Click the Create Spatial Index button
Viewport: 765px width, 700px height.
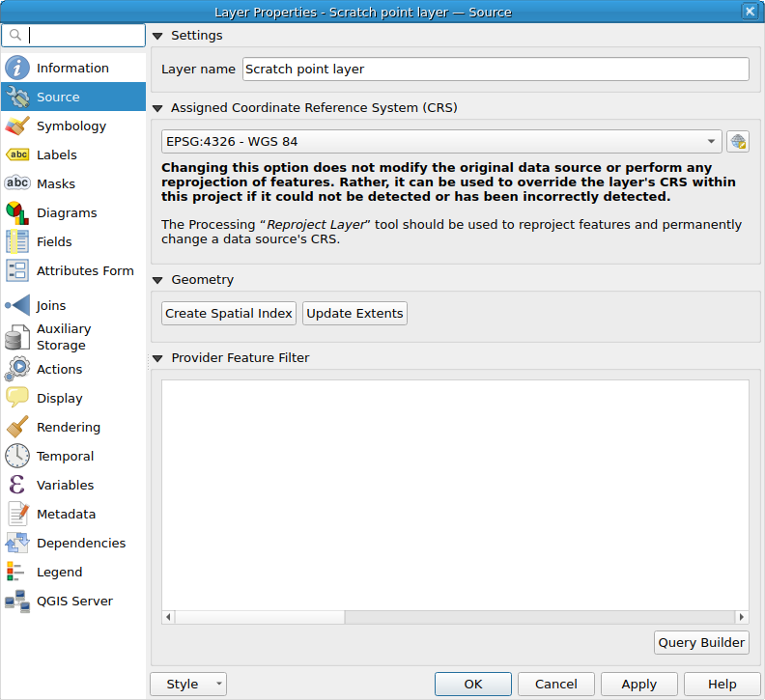point(228,314)
